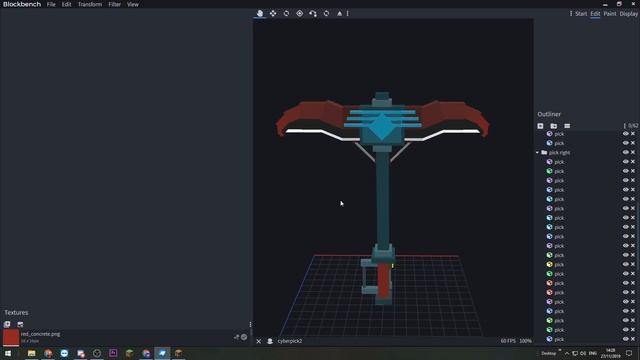640x360 pixels.
Task: Click the check-circle icon on red_concrete row
Action: point(244,337)
